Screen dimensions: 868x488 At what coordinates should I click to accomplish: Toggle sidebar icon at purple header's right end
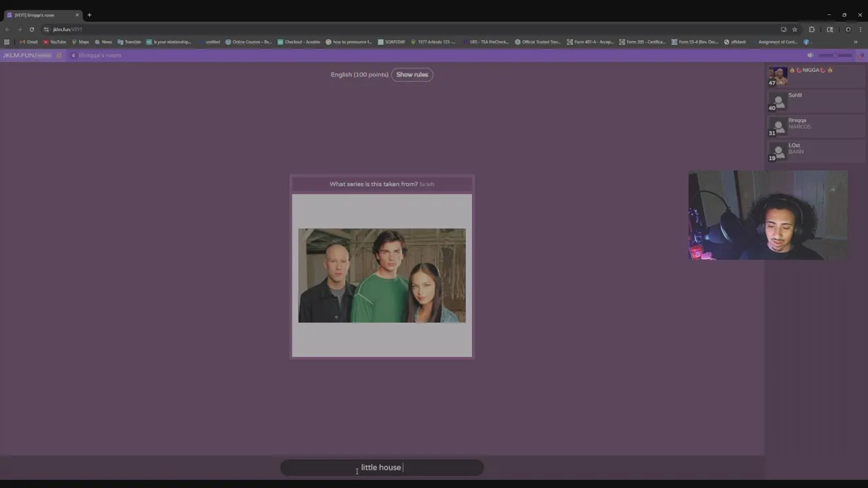pyautogui.click(x=862, y=55)
